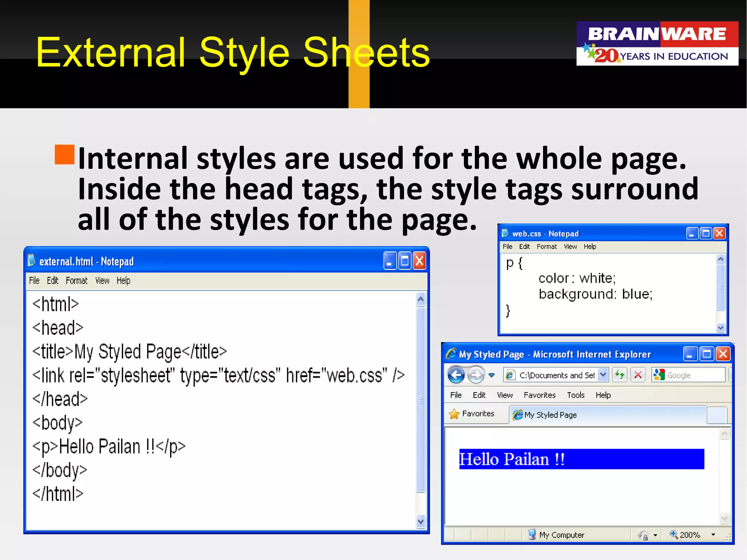
Task: Click the Google search provider icon
Action: point(659,375)
